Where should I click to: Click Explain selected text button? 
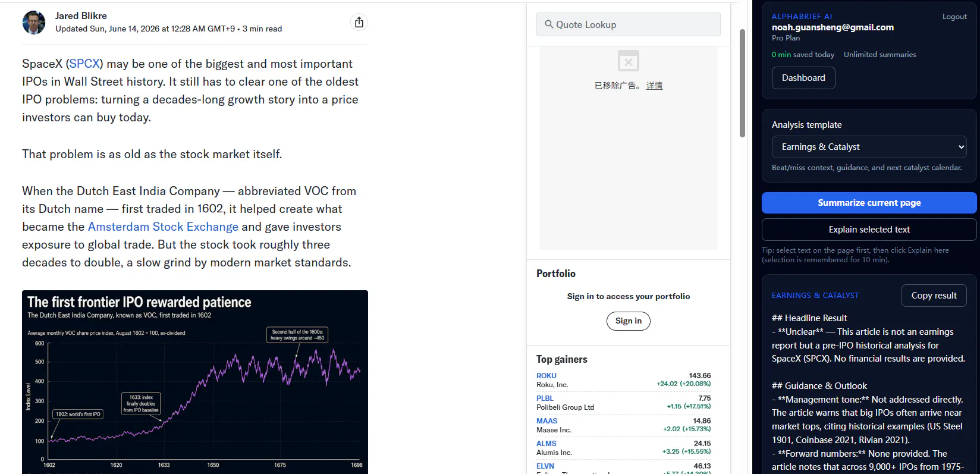[869, 230]
